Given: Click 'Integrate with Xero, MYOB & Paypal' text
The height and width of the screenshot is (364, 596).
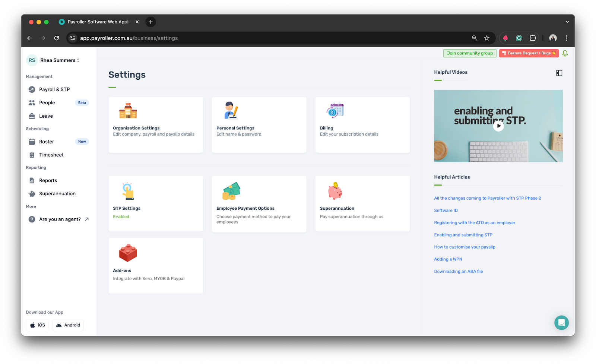Looking at the screenshot, I should coord(149,279).
